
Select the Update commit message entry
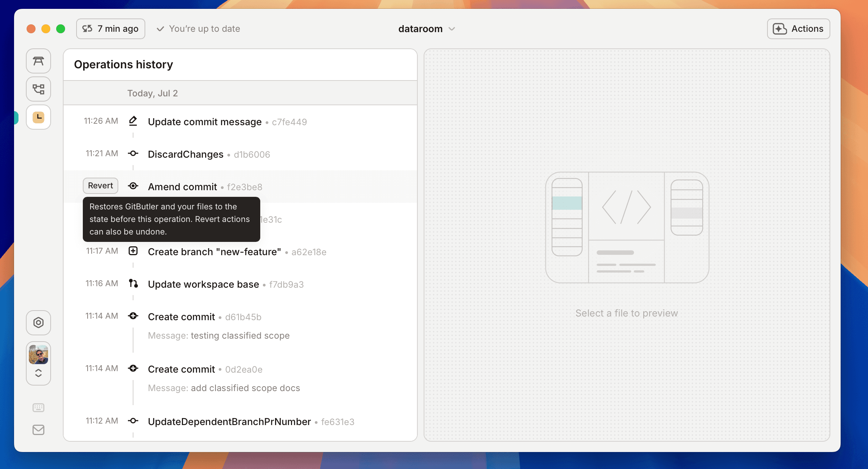tap(204, 122)
